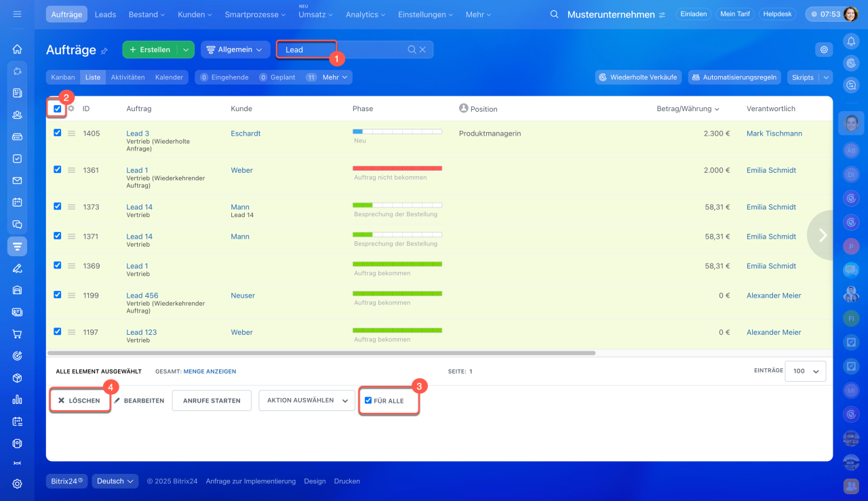The height and width of the screenshot is (501, 868).
Task: Click the search magnifier icon in top bar
Action: click(555, 14)
